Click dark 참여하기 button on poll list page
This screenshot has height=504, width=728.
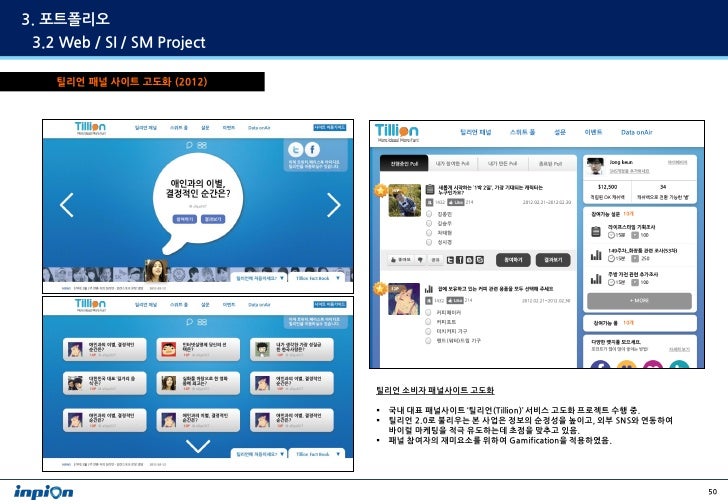513,260
